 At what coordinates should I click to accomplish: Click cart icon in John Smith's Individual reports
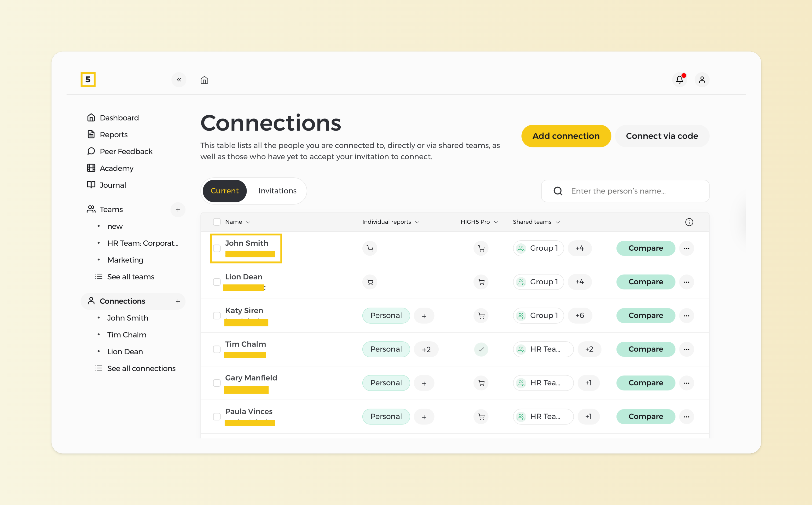click(x=370, y=248)
